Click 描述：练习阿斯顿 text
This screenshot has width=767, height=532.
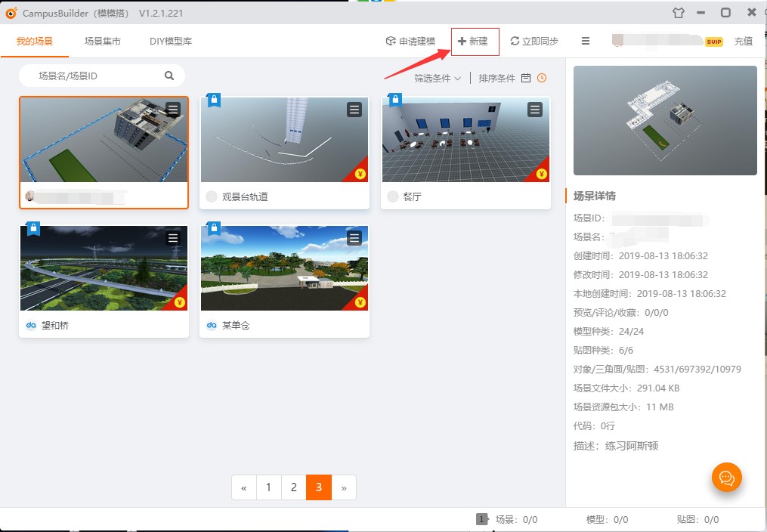[x=616, y=446]
